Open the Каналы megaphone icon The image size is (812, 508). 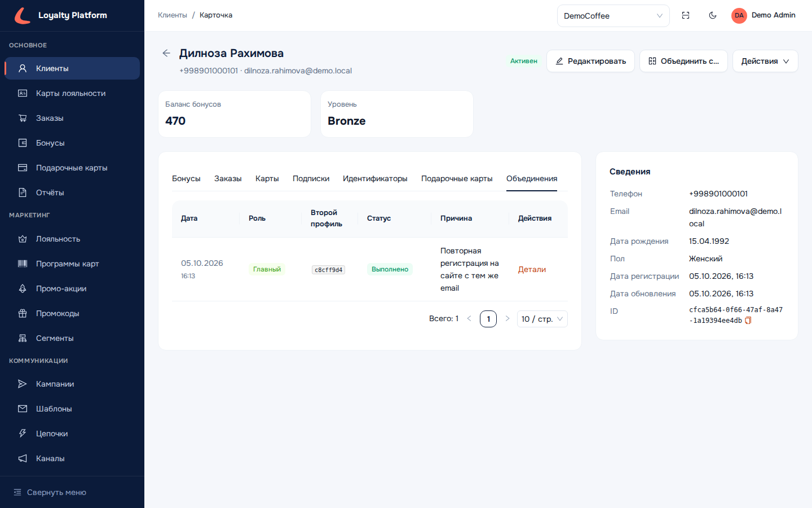click(x=23, y=458)
